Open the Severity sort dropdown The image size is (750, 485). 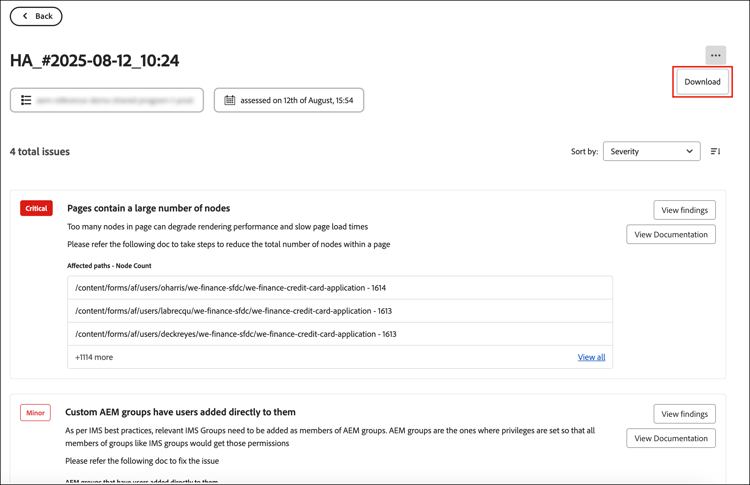pyautogui.click(x=651, y=152)
